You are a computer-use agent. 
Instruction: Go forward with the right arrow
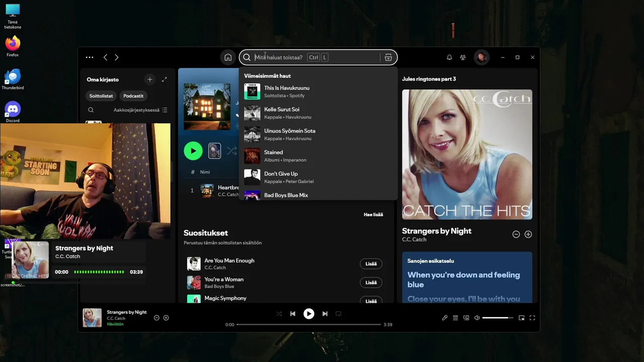click(x=117, y=57)
